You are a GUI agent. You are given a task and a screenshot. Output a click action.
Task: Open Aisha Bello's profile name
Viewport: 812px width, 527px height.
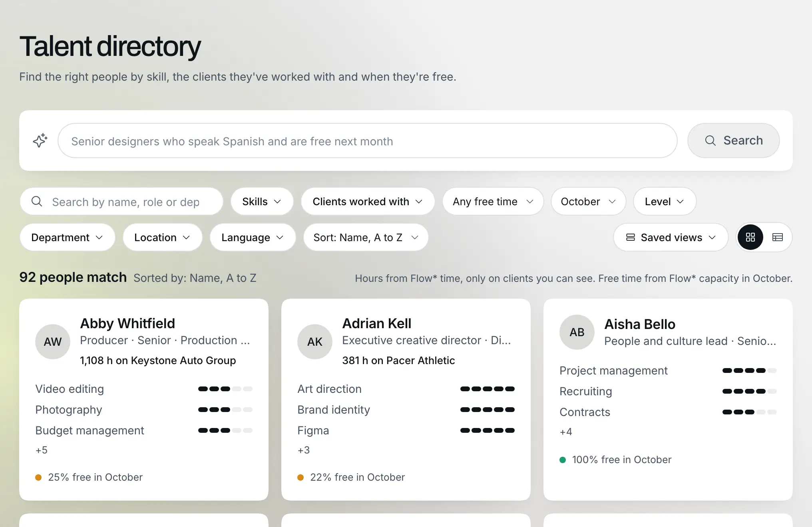[x=640, y=324]
